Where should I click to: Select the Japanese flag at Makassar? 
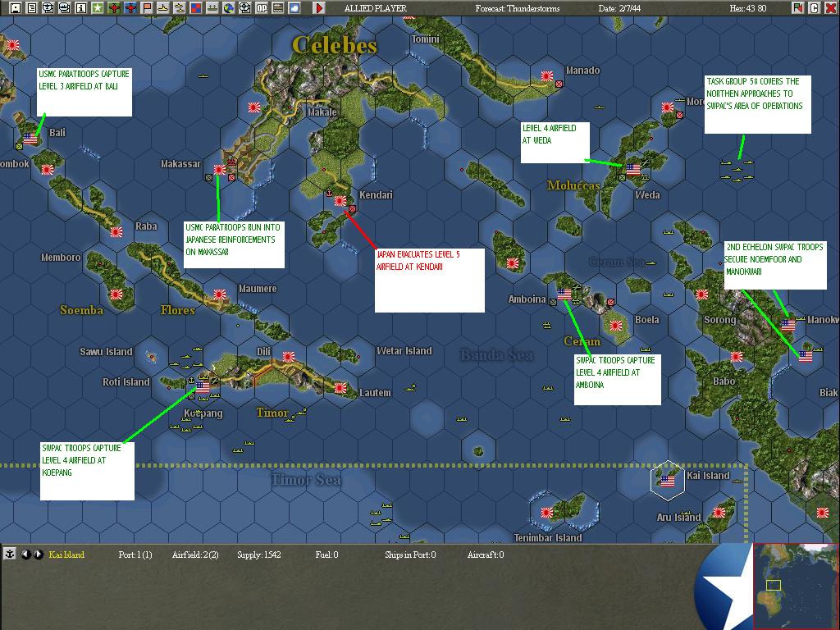(x=220, y=169)
